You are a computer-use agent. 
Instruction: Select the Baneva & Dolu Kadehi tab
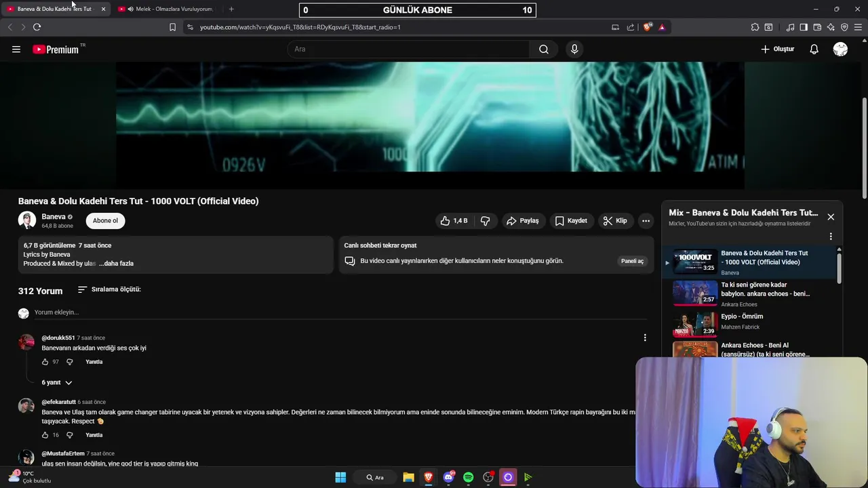[54, 9]
